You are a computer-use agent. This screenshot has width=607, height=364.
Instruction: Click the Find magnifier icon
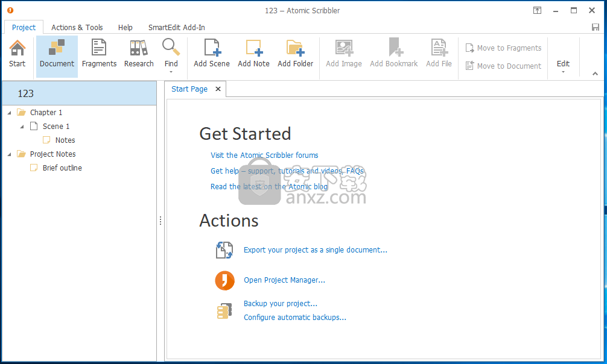pyautogui.click(x=171, y=47)
